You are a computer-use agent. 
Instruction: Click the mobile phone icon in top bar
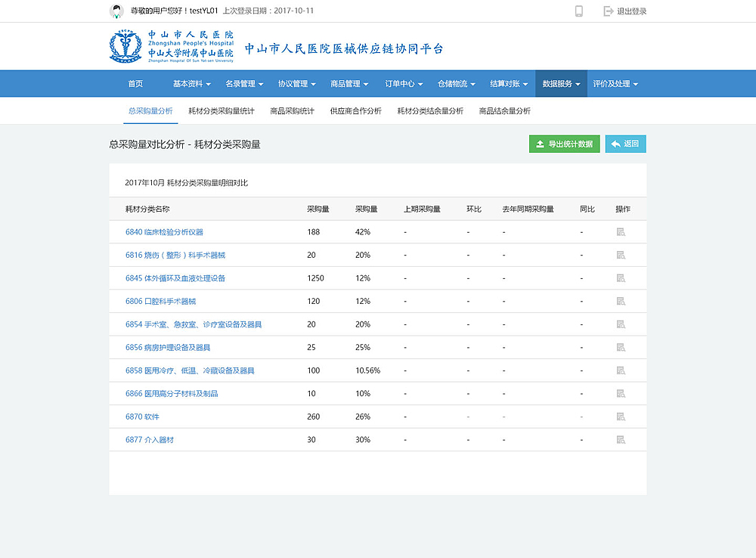tap(578, 11)
